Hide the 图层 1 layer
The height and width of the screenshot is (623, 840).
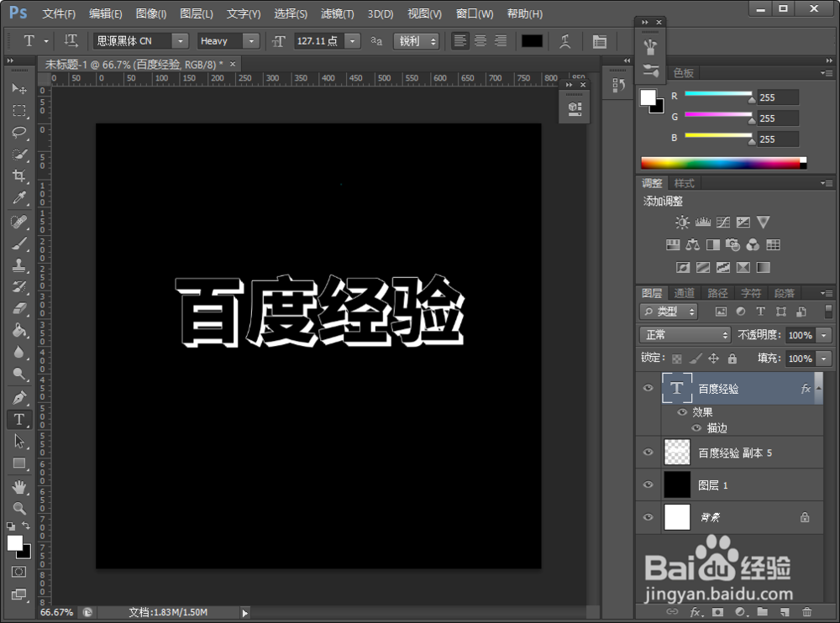click(648, 484)
